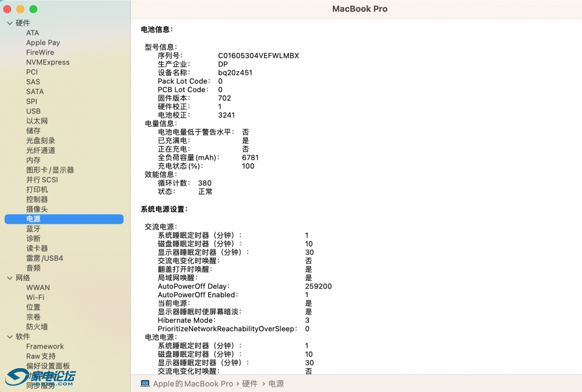Select 控制器 in the sidebar
582x392 pixels.
(37, 199)
